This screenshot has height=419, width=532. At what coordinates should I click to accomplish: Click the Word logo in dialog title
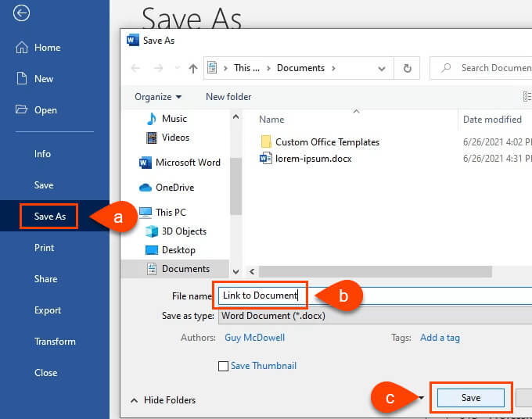click(x=133, y=40)
